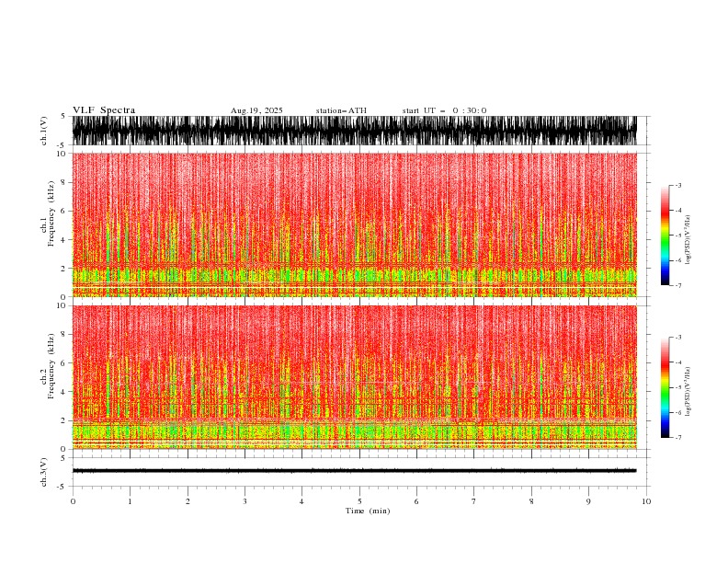Click the ch.1(V) waveform axis label
Screen dimensions: 728x563
[x=44, y=131]
